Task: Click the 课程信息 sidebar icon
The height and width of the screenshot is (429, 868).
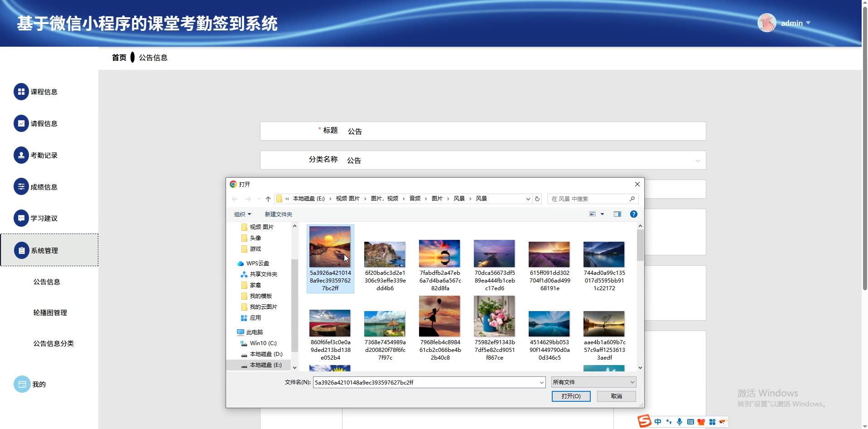Action: point(21,92)
